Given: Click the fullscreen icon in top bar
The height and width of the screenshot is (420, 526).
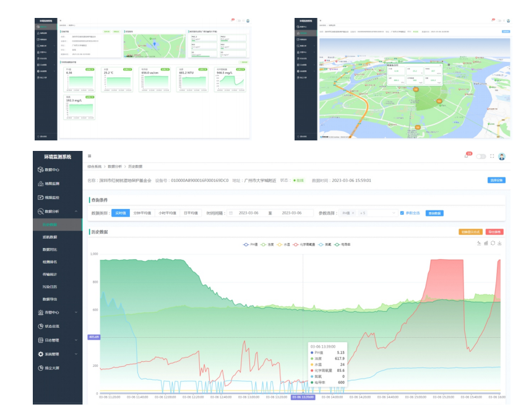Looking at the screenshot, I should coord(492,156).
